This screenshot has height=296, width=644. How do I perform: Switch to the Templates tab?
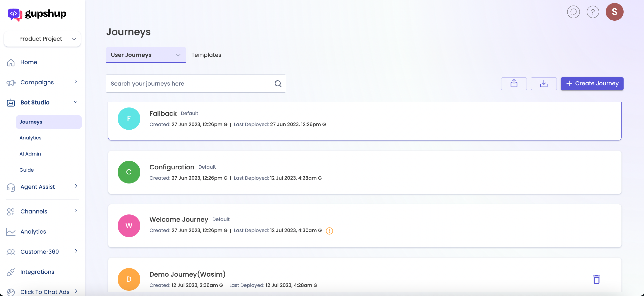coord(206,55)
